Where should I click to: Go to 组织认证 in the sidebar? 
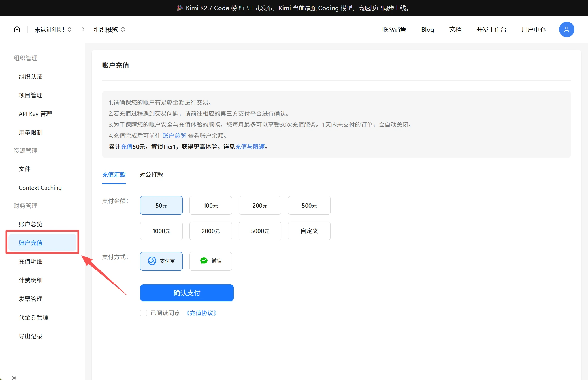pyautogui.click(x=42, y=76)
